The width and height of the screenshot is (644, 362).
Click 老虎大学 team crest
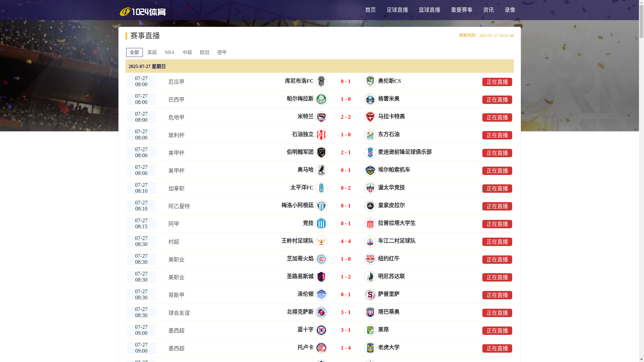370,348
